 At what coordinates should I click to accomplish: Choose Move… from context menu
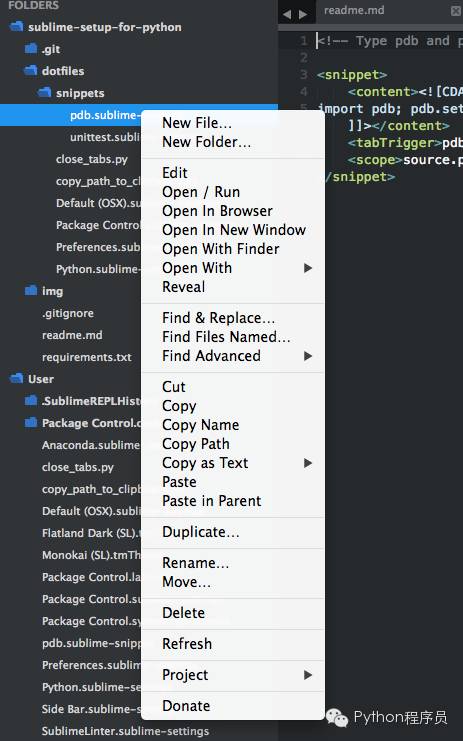click(x=186, y=582)
